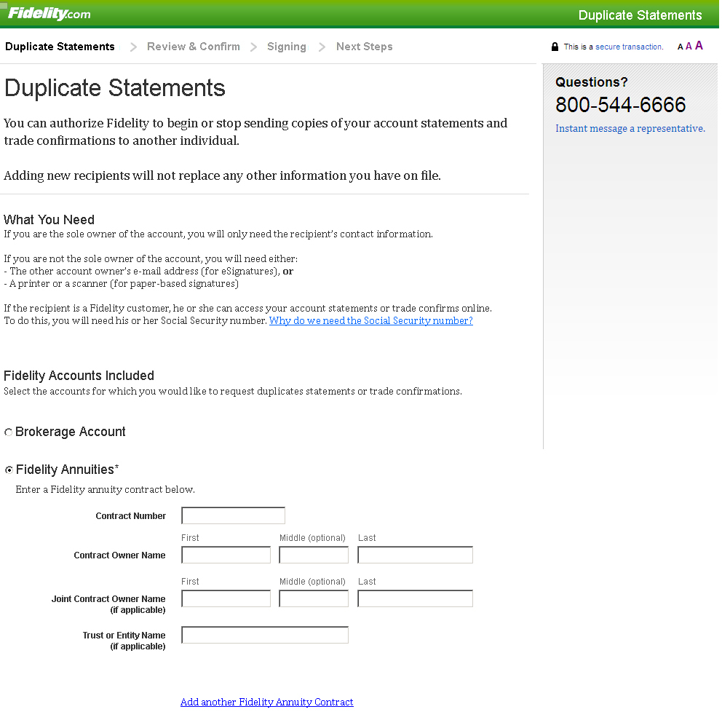Click Instant message a representative link
Image resolution: width=722 pixels, height=728 pixels.
point(630,128)
